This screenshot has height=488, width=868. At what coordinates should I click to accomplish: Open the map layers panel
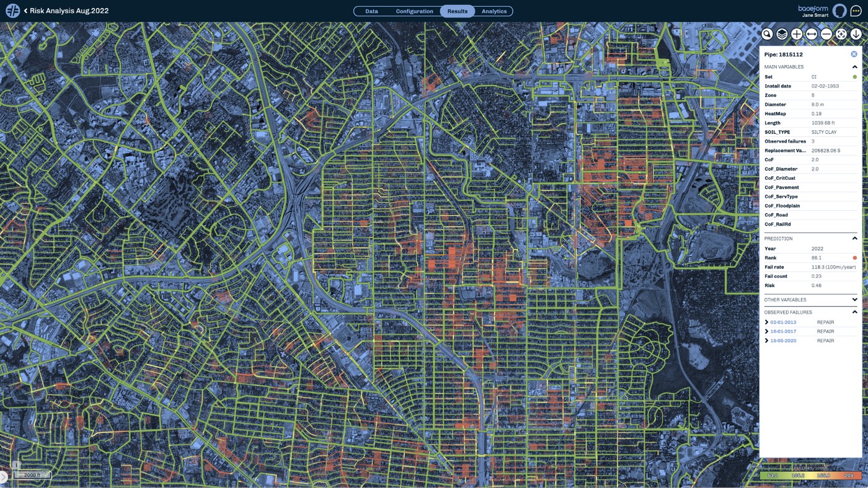782,35
